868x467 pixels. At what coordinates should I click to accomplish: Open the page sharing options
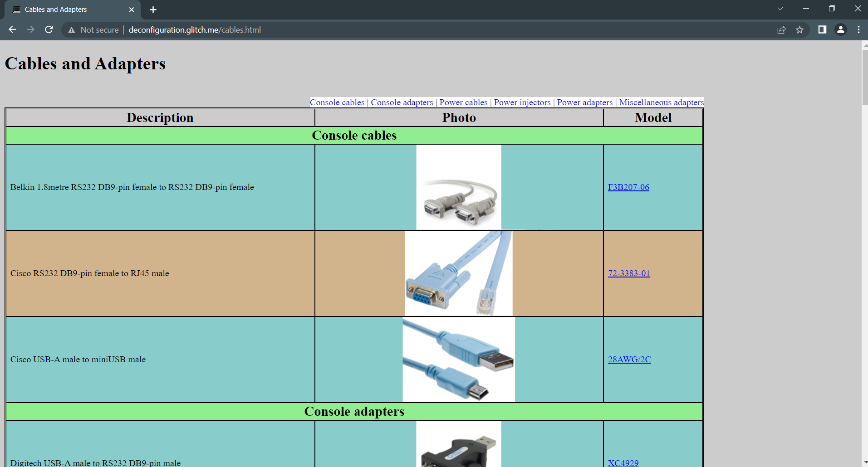781,30
